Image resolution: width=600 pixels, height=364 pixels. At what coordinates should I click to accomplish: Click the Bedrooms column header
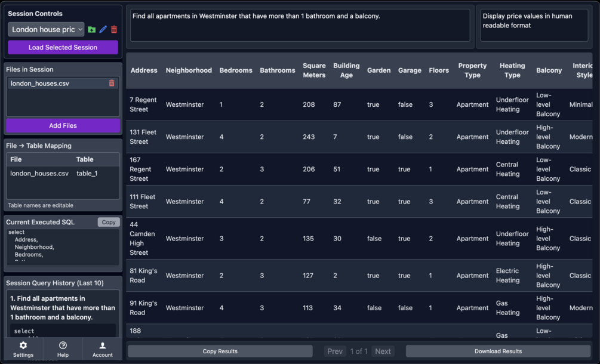(x=236, y=70)
